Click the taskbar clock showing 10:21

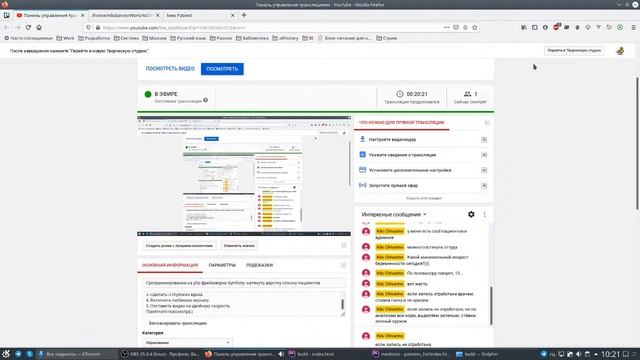tap(610, 354)
